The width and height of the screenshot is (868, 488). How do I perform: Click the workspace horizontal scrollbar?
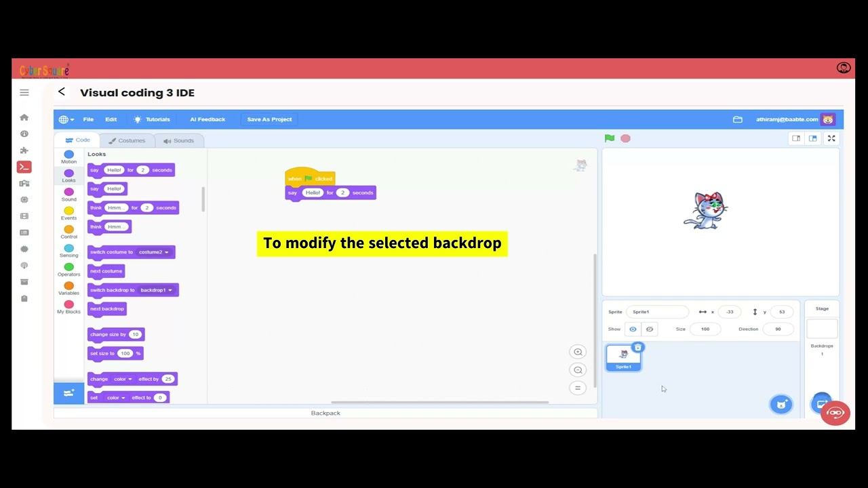pos(439,403)
